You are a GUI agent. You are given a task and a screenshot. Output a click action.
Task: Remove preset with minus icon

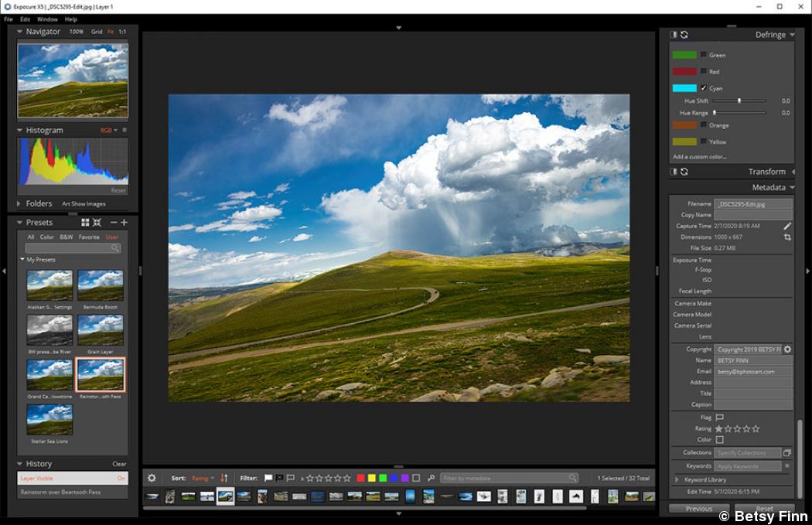pyautogui.click(x=114, y=222)
